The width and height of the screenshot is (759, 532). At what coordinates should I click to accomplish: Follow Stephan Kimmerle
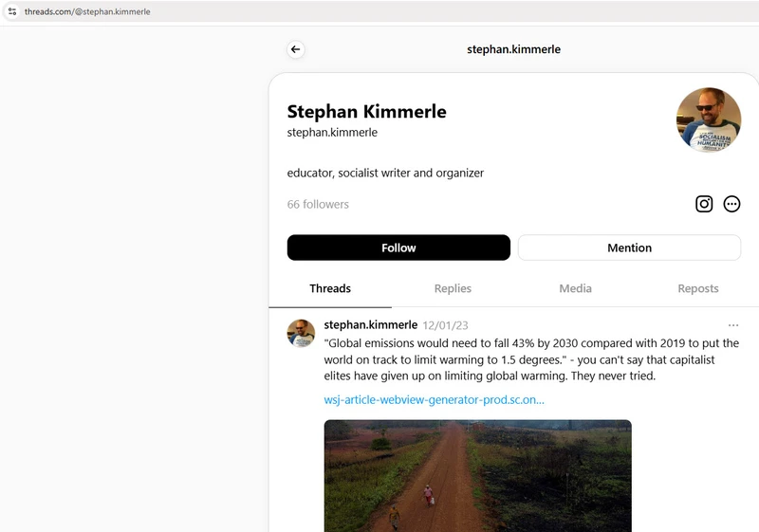click(x=398, y=248)
